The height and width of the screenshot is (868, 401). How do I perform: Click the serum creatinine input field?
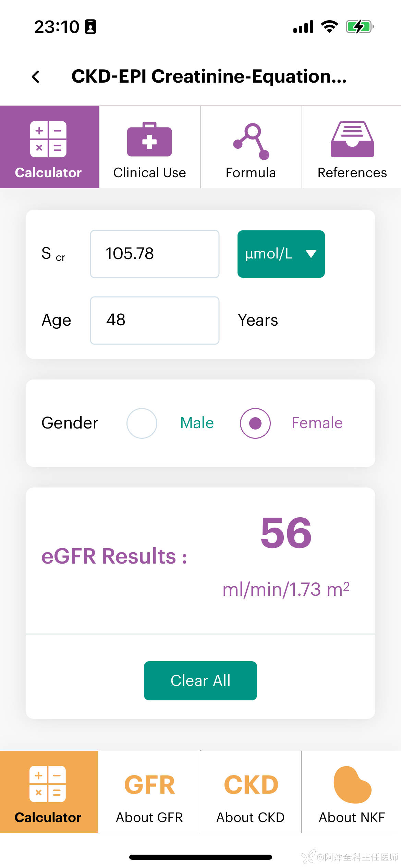155,254
